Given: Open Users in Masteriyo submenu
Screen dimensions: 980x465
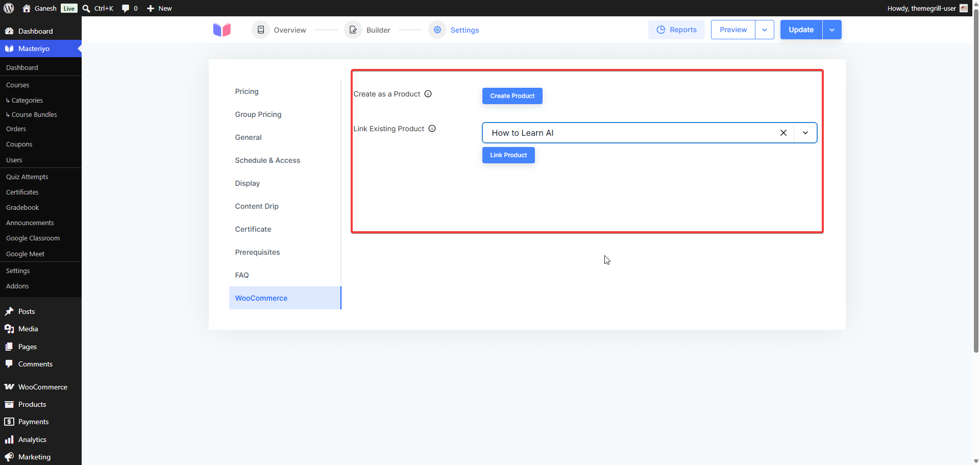Looking at the screenshot, I should (x=14, y=160).
